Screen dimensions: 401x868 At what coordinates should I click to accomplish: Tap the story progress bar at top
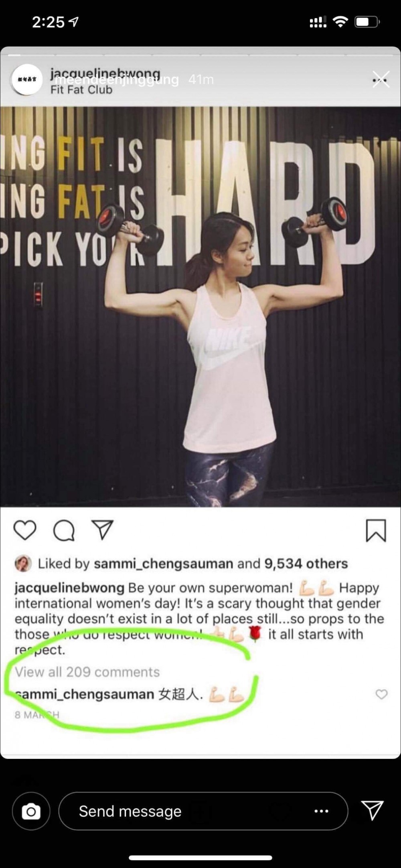(x=200, y=55)
